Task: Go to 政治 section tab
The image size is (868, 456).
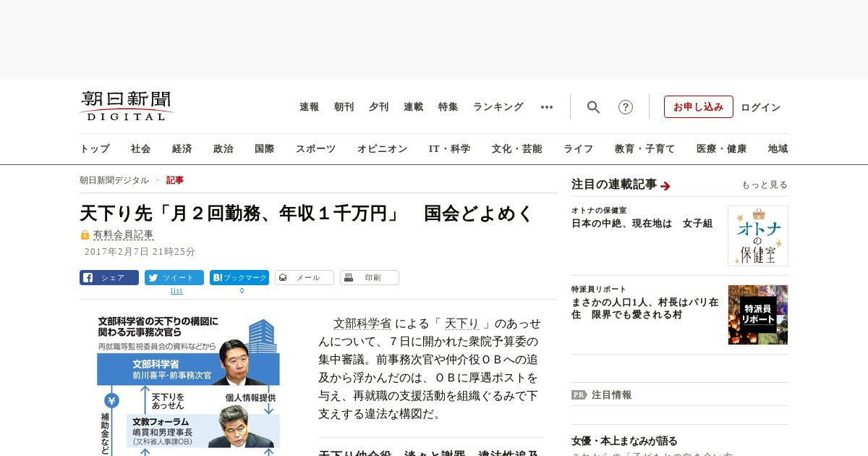Action: click(x=224, y=148)
